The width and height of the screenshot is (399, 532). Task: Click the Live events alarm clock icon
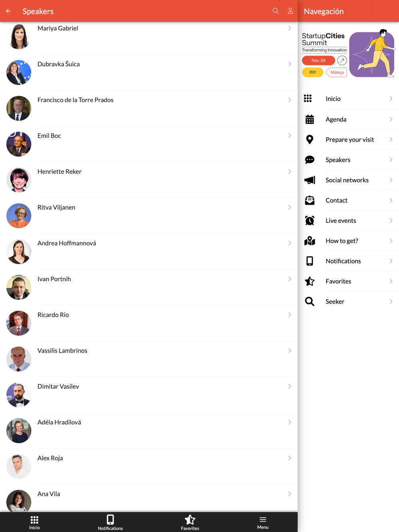point(310,221)
